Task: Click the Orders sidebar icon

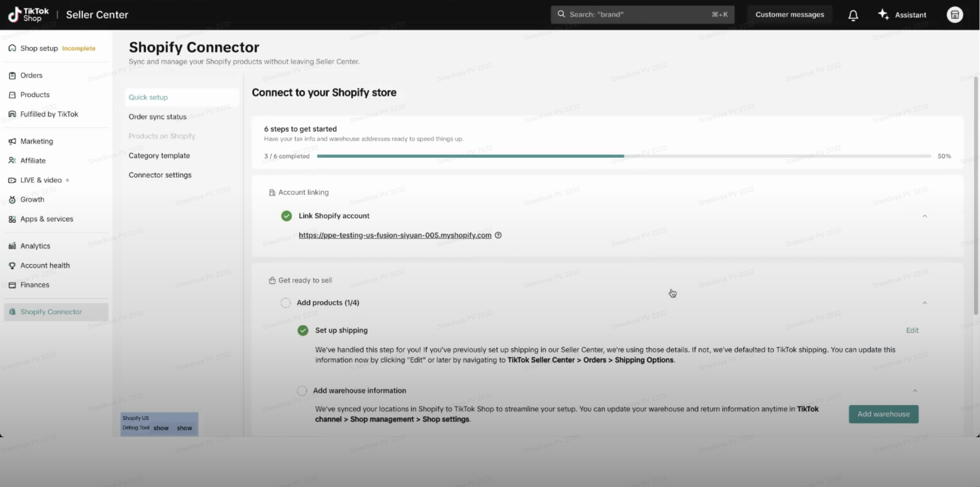Action: coord(12,76)
